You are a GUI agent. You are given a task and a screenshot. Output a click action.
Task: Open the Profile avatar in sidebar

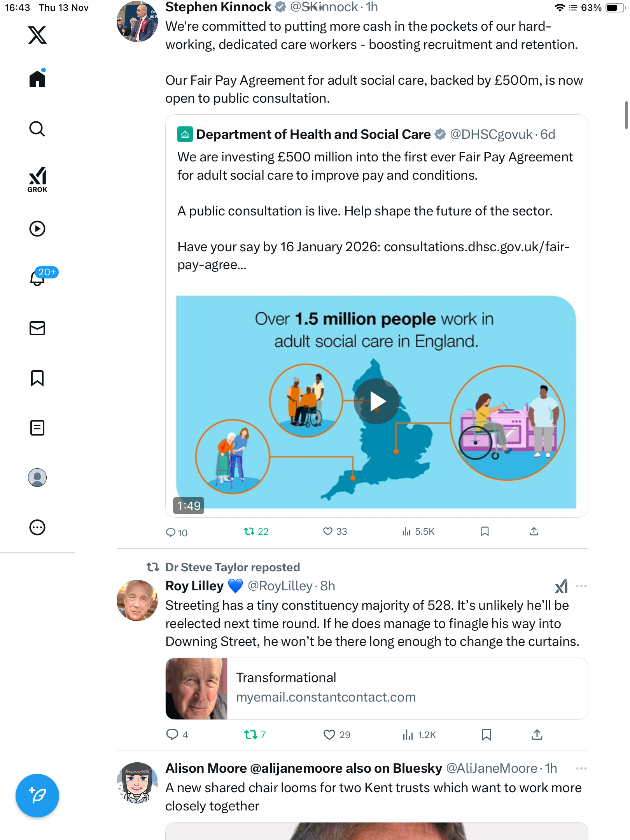[x=37, y=478]
